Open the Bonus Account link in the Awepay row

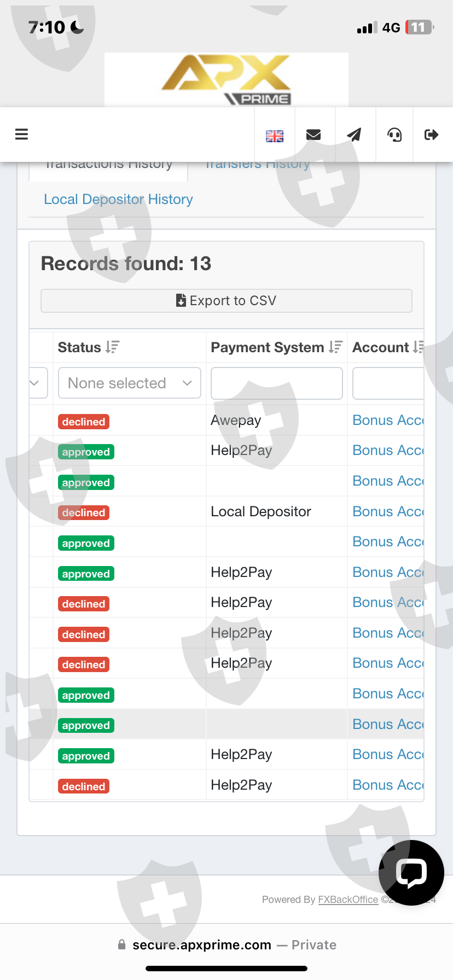[388, 421]
